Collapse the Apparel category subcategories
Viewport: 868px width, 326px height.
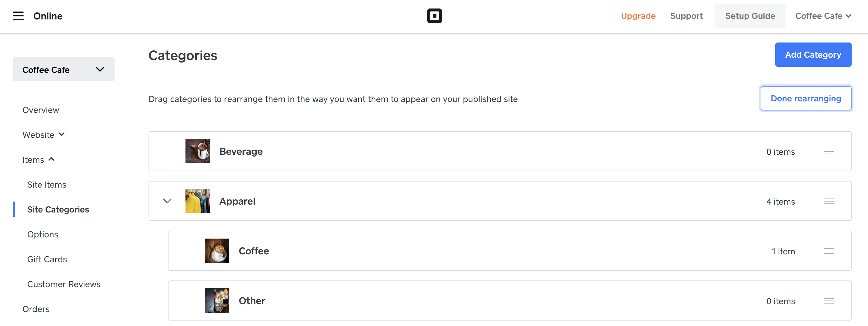[x=167, y=201]
